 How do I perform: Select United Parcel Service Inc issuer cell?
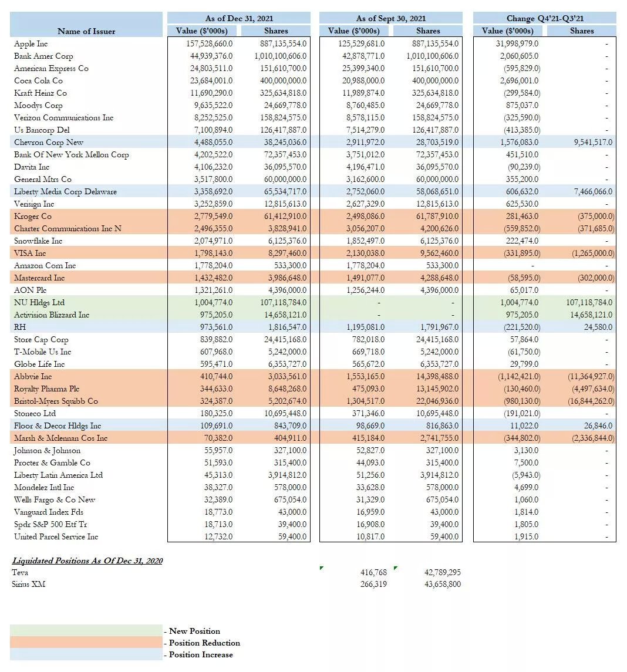tap(56, 537)
